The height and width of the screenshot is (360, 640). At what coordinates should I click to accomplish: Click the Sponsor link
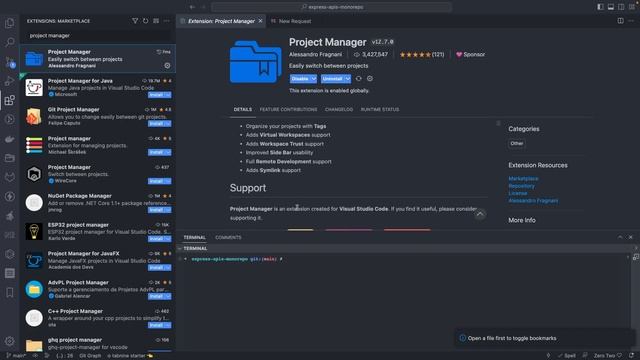point(470,54)
